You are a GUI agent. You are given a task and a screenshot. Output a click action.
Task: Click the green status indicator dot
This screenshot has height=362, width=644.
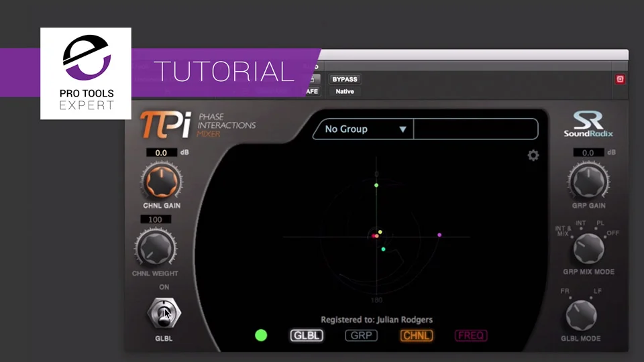[261, 335]
